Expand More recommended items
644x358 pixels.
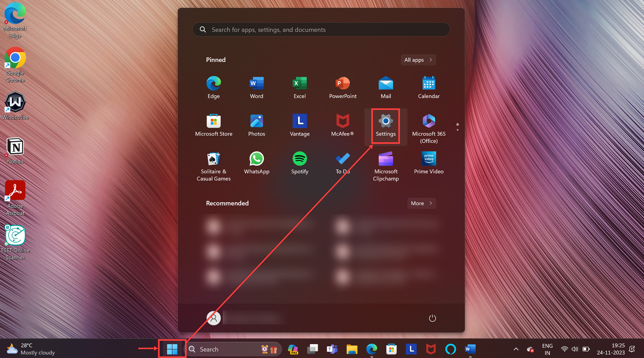[x=421, y=203]
